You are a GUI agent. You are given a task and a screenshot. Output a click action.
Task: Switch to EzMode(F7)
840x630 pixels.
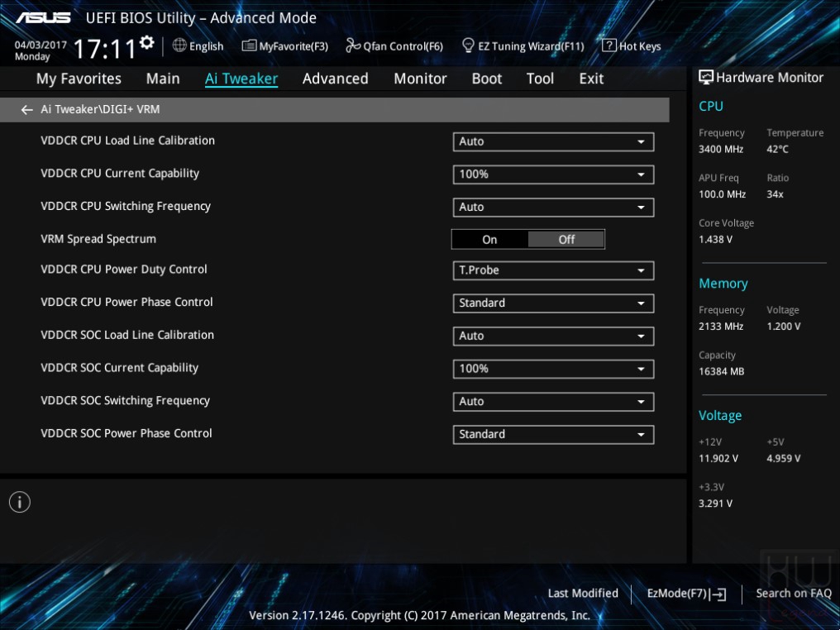pyautogui.click(x=686, y=594)
